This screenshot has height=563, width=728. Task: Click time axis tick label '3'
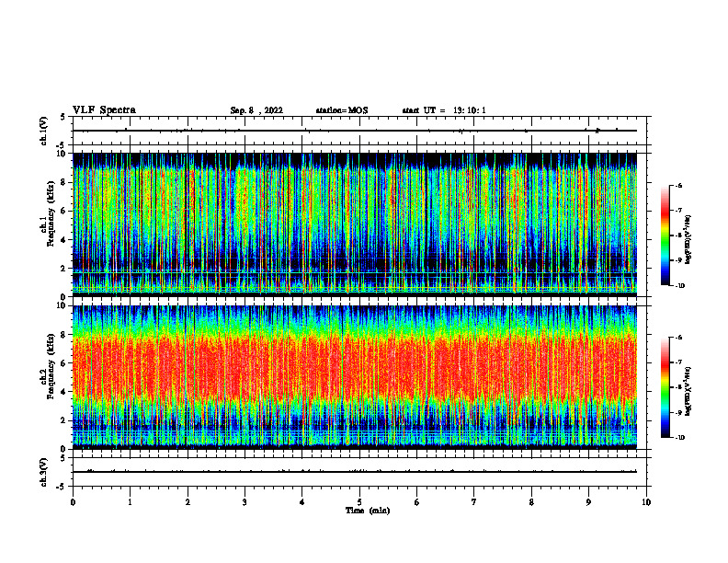pyautogui.click(x=245, y=502)
